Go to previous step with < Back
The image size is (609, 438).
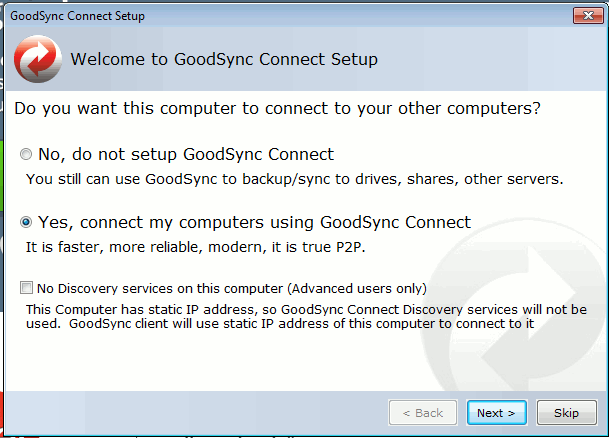click(423, 413)
